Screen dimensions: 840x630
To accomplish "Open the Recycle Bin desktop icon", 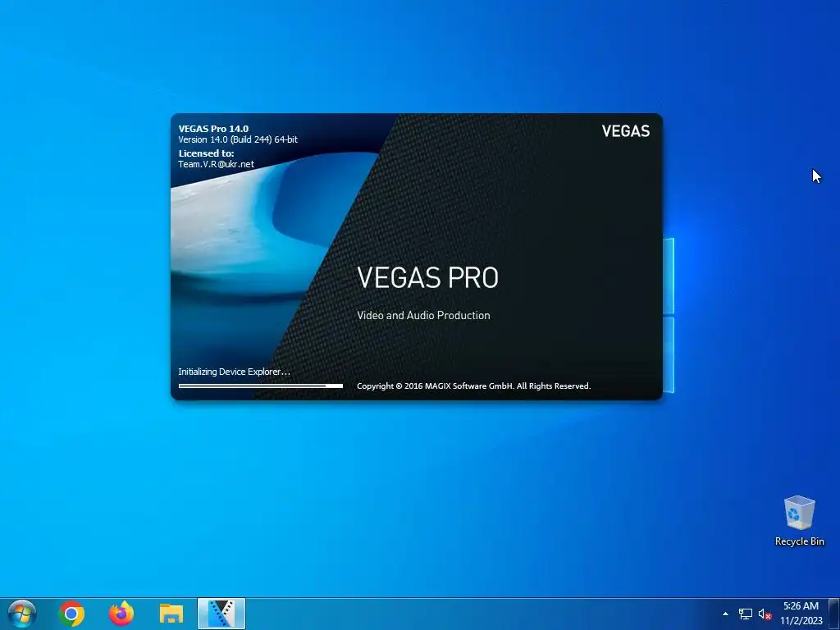I will click(x=799, y=521).
